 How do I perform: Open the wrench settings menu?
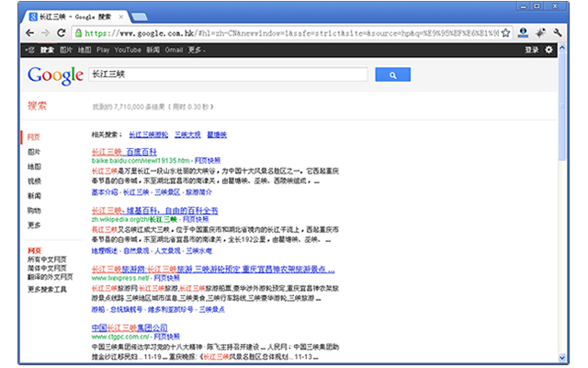coord(558,33)
